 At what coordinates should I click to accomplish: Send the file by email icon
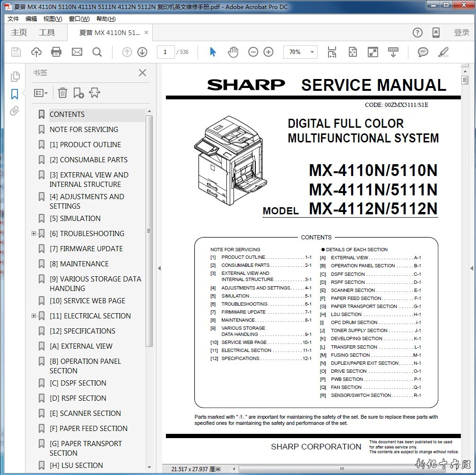[77, 52]
